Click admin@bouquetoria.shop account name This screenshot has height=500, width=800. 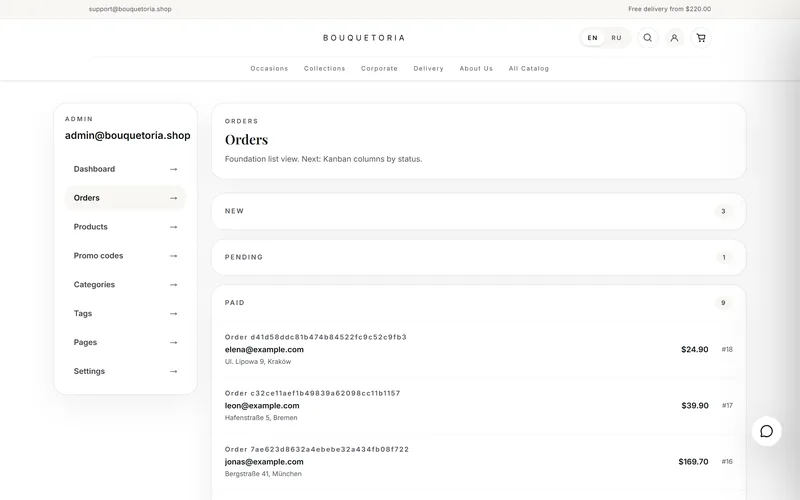[128, 136]
